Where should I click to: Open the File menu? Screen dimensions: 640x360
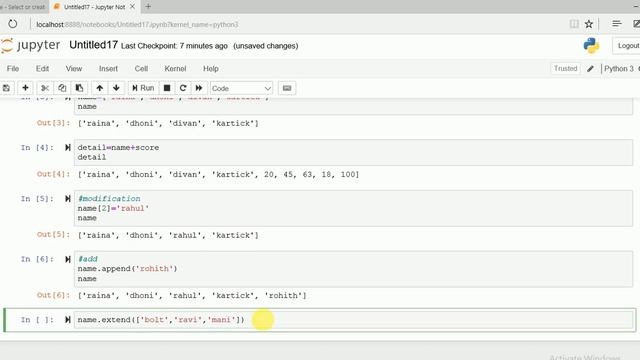13,69
